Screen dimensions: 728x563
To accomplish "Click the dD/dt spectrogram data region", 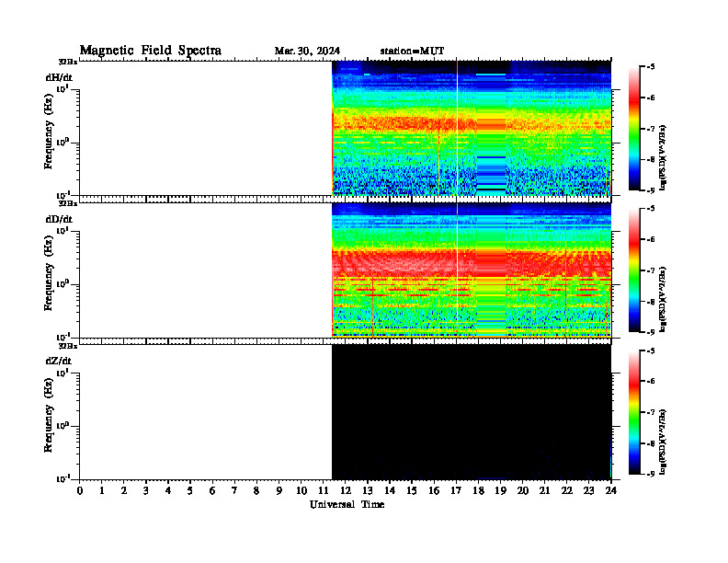I will tap(472, 270).
